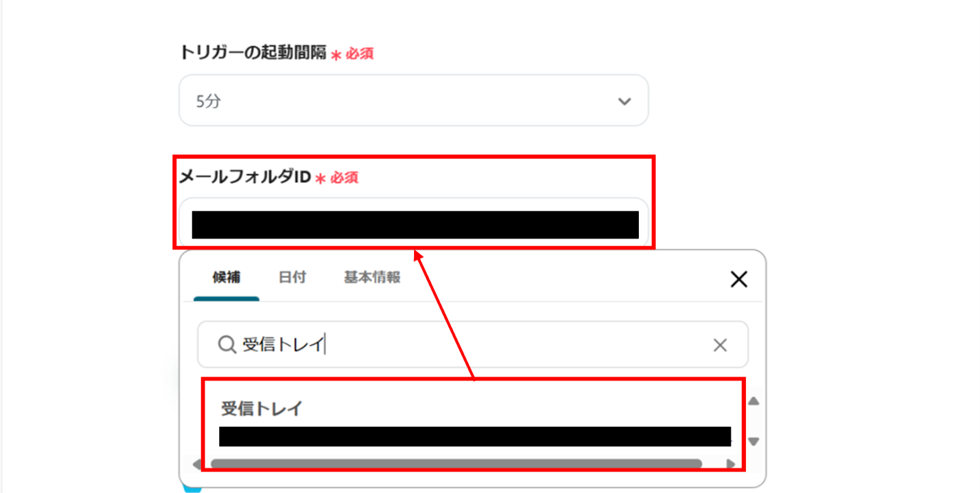The width and height of the screenshot is (980, 493).
Task: Click the トリガーの起動間隔 label
Action: pos(253,53)
